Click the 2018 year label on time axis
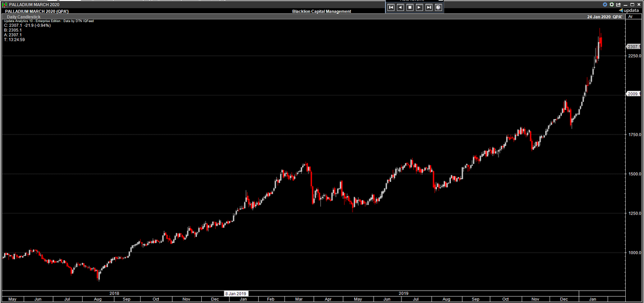 coord(114,293)
